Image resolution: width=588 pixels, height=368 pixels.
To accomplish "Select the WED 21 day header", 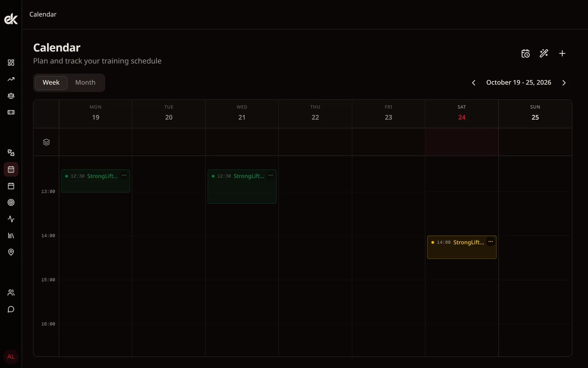I will tap(242, 113).
